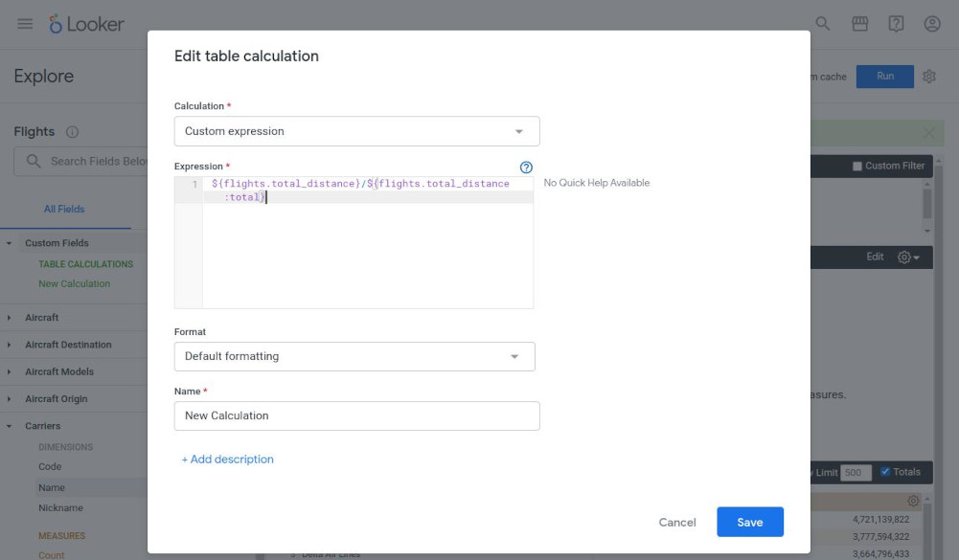959x560 pixels.
Task: Click the TABLE CALCULATIONS heading
Action: pyautogui.click(x=85, y=264)
